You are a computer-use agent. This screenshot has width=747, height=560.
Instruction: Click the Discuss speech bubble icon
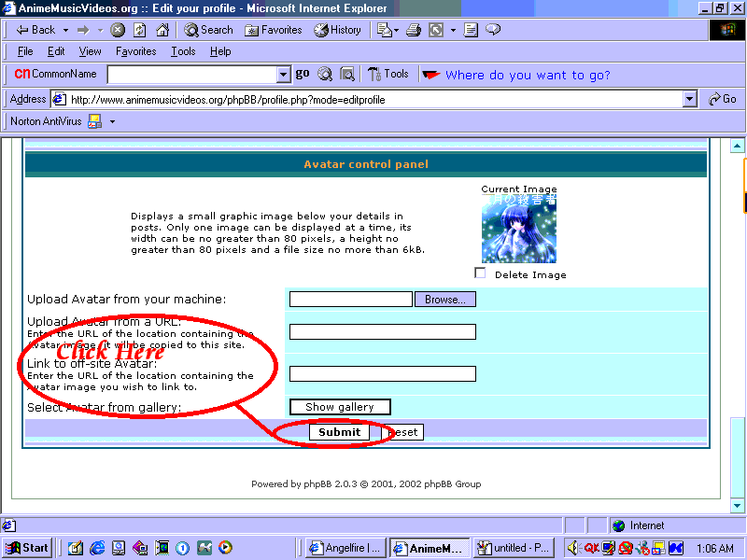point(493,30)
